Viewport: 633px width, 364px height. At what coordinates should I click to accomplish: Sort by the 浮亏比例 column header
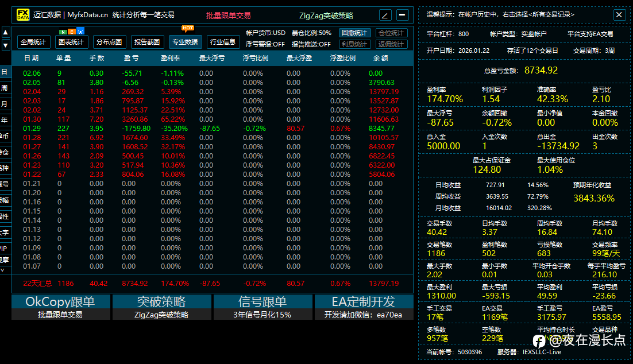256,58
